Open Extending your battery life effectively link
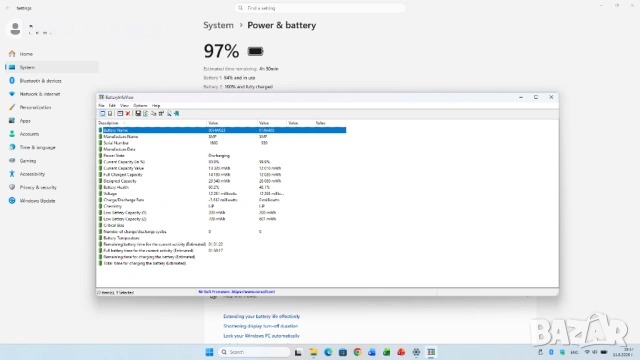The width and height of the screenshot is (640, 360). coord(262,316)
